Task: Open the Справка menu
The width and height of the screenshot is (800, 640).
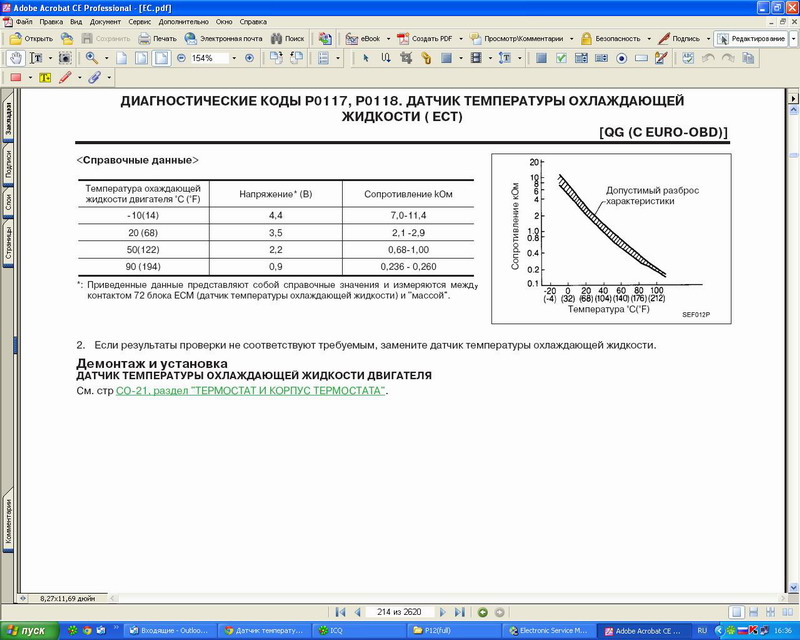Action: (x=253, y=22)
